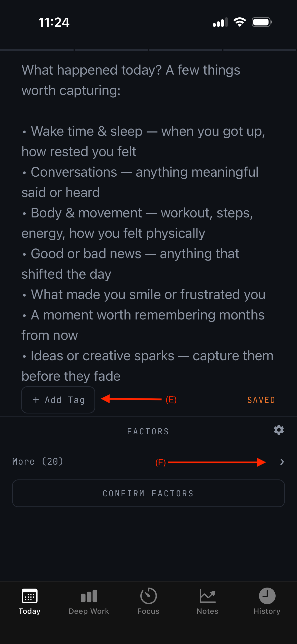Viewport: 297px width, 644px height.
Task: Switch to the Deep Work tab label
Action: click(89, 611)
